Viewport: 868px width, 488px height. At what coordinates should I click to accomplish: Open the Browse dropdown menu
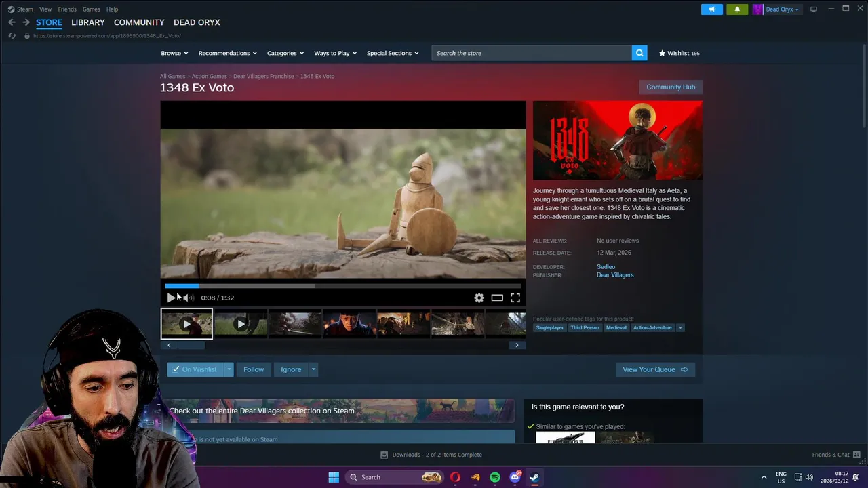click(x=174, y=53)
